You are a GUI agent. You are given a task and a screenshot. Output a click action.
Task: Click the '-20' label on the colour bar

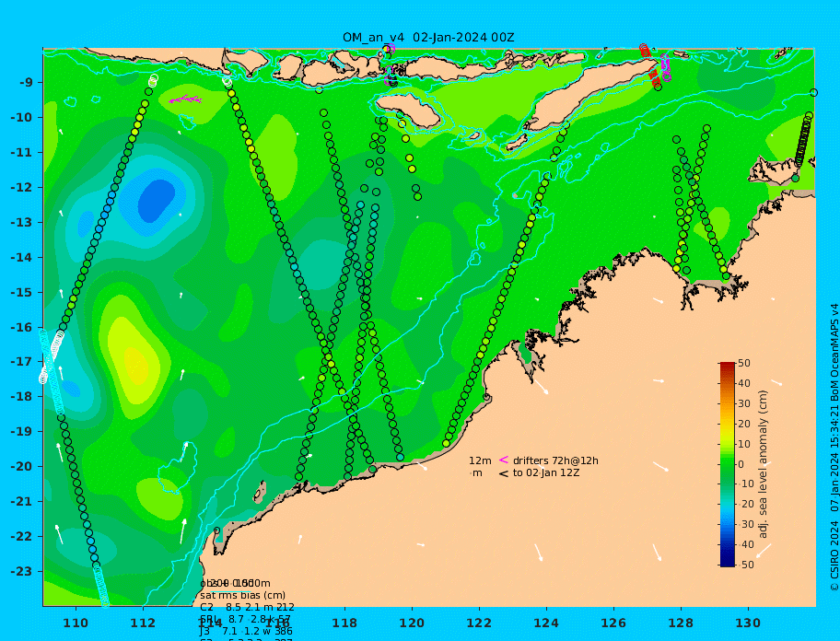coord(745,505)
